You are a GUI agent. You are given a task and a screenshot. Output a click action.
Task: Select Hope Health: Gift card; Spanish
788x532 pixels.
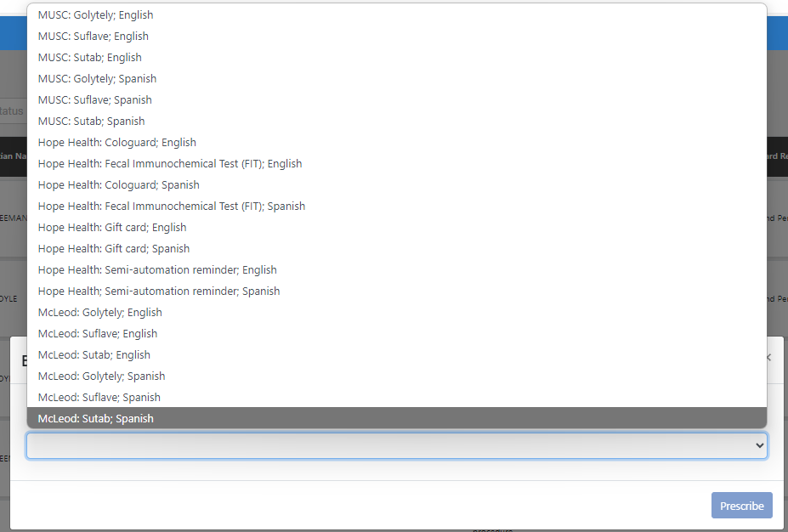pyautogui.click(x=396, y=249)
